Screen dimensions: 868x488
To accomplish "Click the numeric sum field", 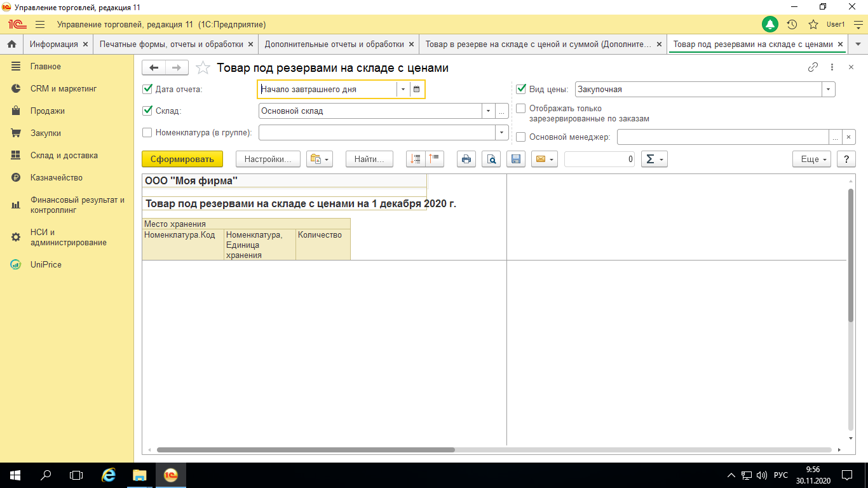I will point(600,159).
